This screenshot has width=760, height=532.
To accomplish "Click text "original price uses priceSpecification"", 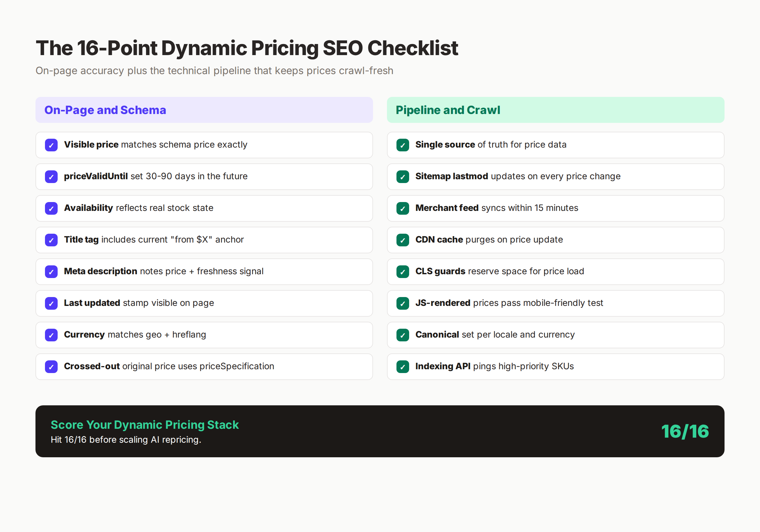I will coord(198,366).
